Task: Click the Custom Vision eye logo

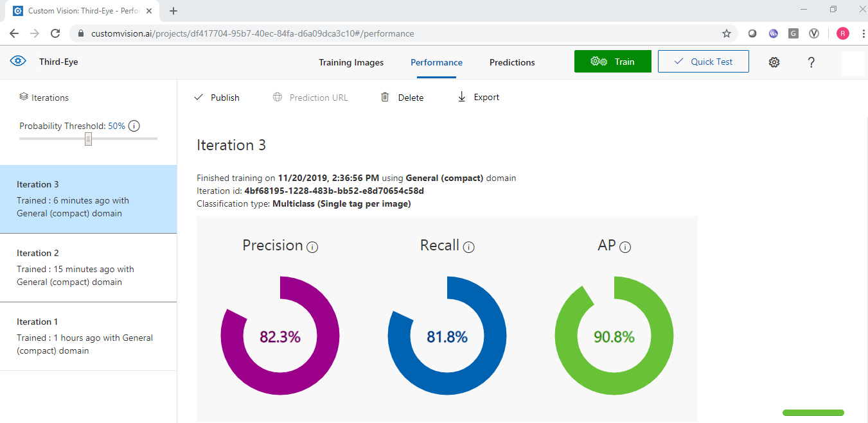Action: [x=18, y=62]
